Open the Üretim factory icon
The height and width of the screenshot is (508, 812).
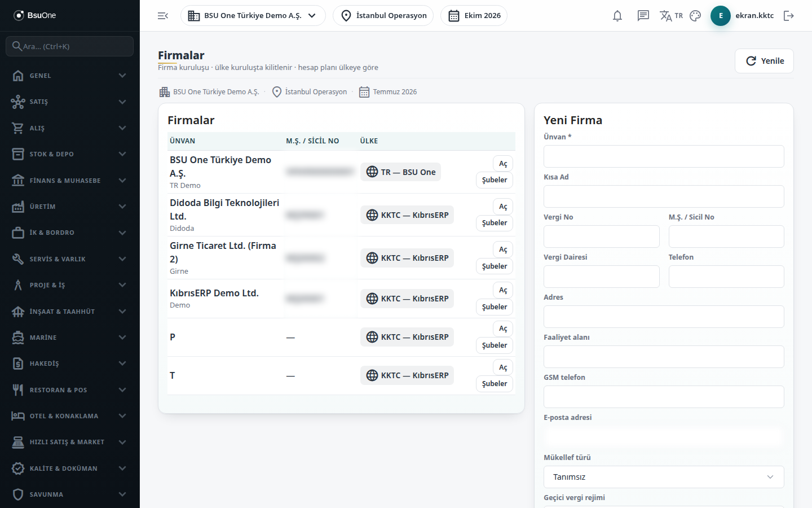[18, 207]
